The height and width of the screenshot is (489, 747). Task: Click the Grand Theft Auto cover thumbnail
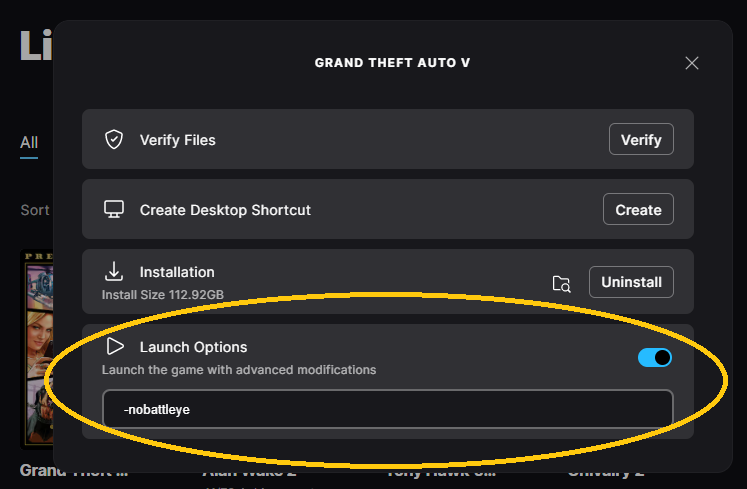(38, 349)
